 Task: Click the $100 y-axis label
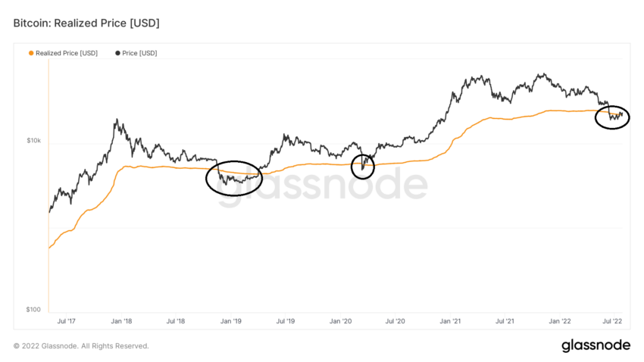tap(33, 310)
